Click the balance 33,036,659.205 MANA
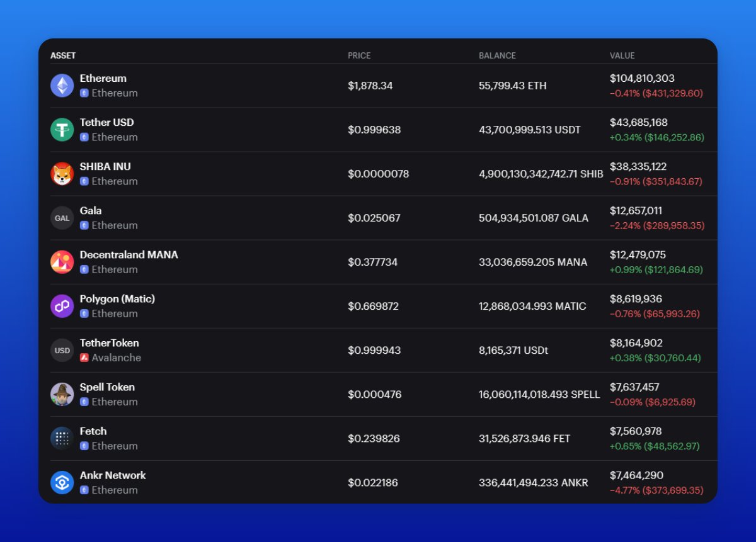Viewport: 756px width, 542px height. pyautogui.click(x=533, y=262)
